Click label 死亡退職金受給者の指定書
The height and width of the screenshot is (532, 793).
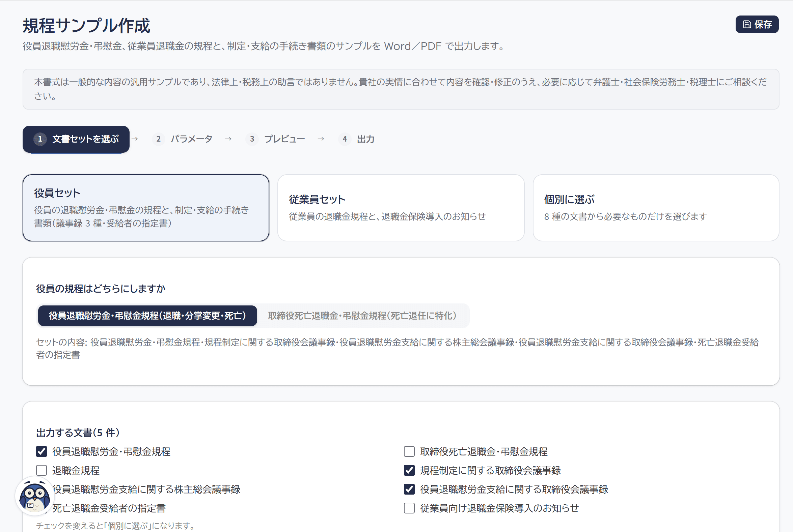pos(109,508)
